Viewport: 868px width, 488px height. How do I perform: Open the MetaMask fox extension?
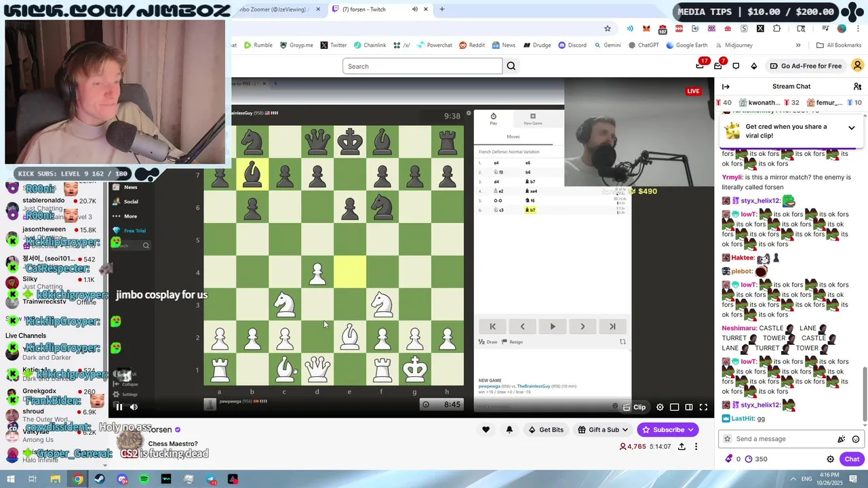click(x=646, y=28)
